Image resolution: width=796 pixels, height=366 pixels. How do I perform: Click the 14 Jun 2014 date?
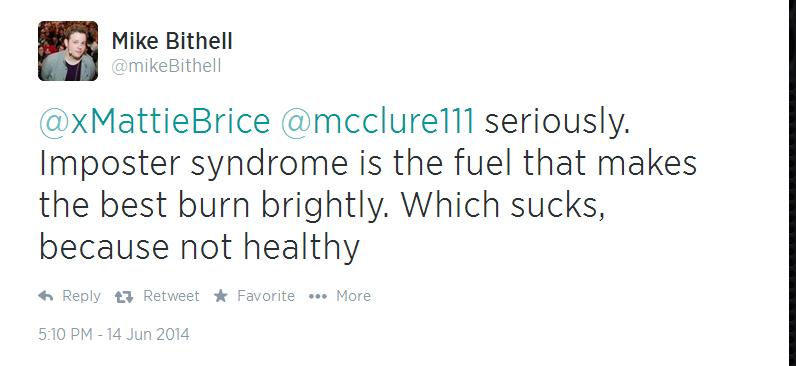[148, 335]
